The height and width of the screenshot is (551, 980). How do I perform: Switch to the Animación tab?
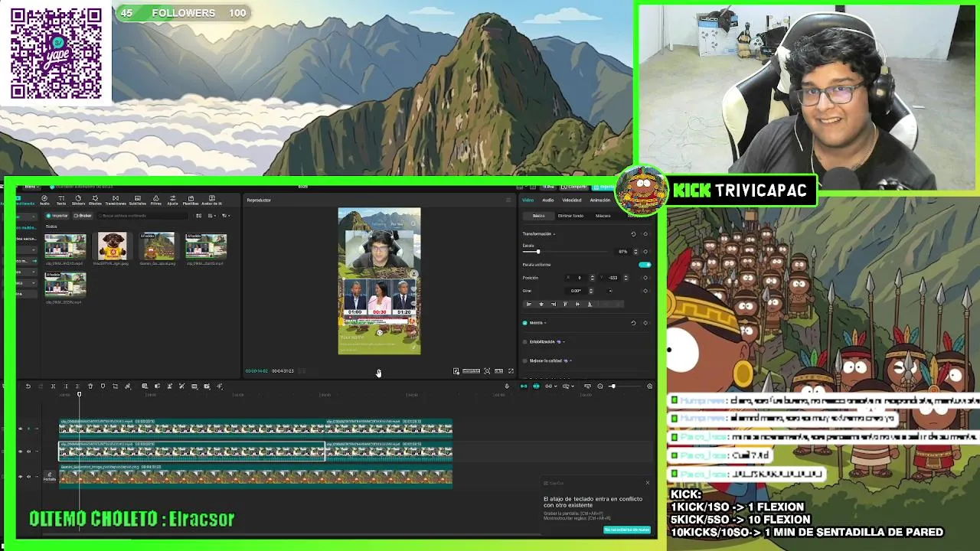click(x=600, y=201)
